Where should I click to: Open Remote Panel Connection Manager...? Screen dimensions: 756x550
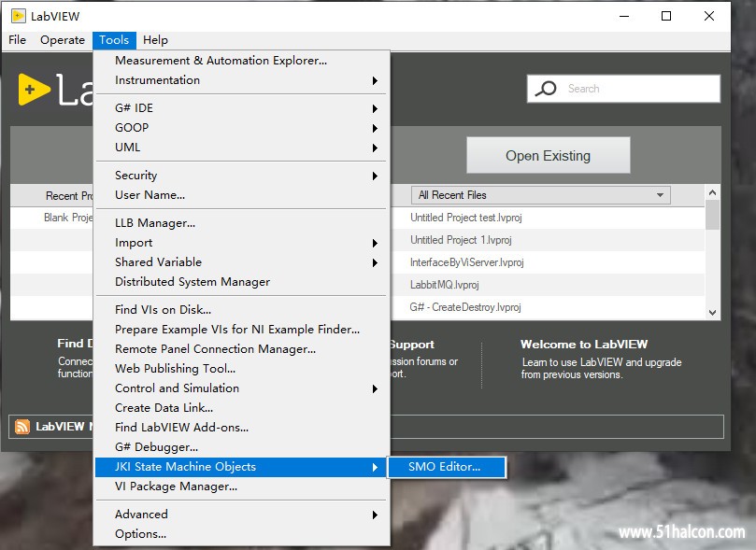[241, 348]
